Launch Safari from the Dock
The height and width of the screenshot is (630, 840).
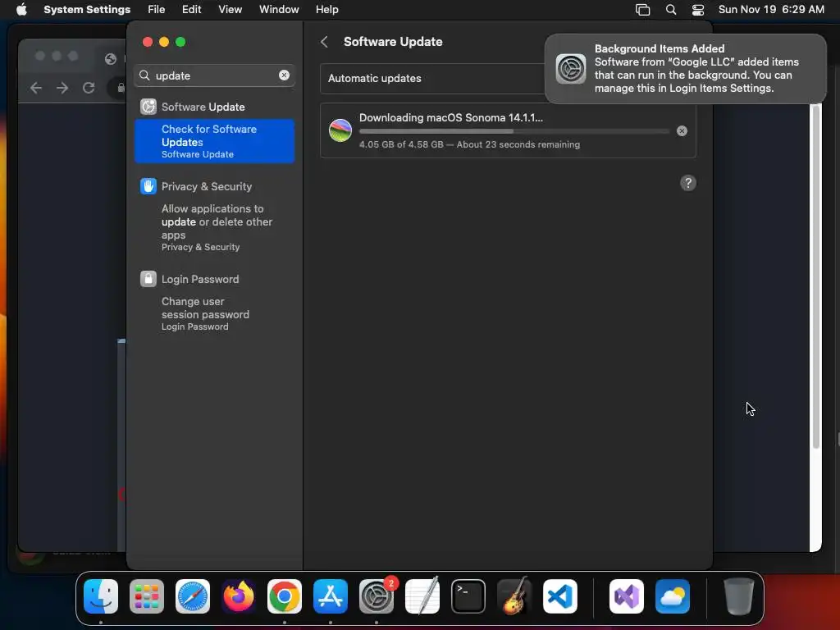click(193, 596)
